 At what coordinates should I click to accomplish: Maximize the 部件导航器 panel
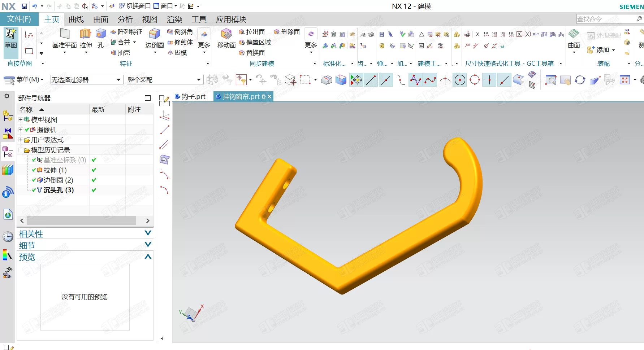[x=148, y=98]
